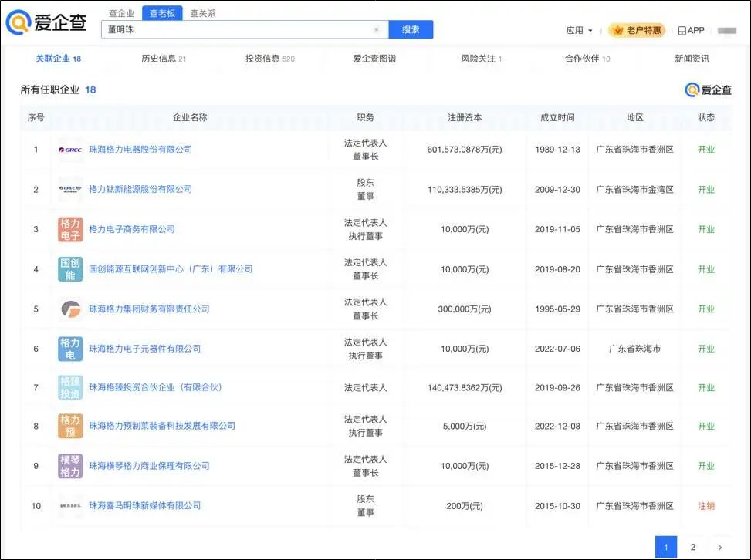Click the logo of 格力钛新能源股份有限公司
The height and width of the screenshot is (560, 751).
pos(70,190)
